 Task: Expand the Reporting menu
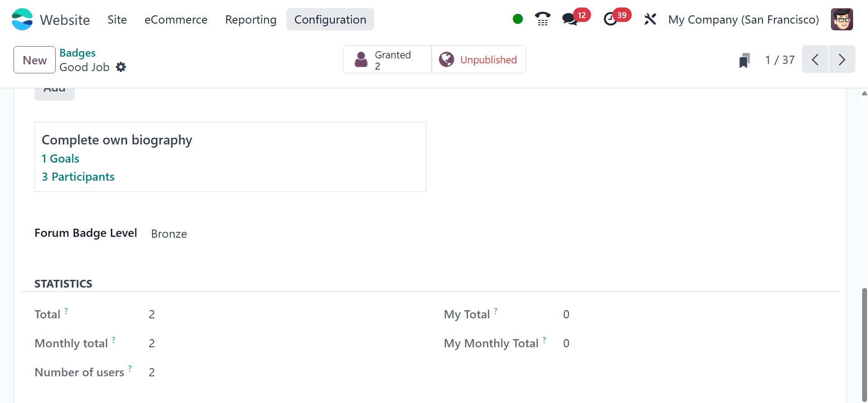(x=251, y=19)
